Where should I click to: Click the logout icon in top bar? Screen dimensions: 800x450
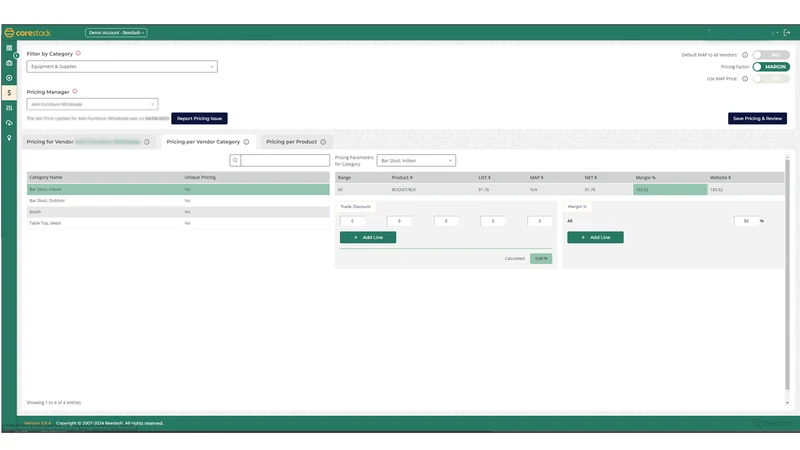point(787,33)
